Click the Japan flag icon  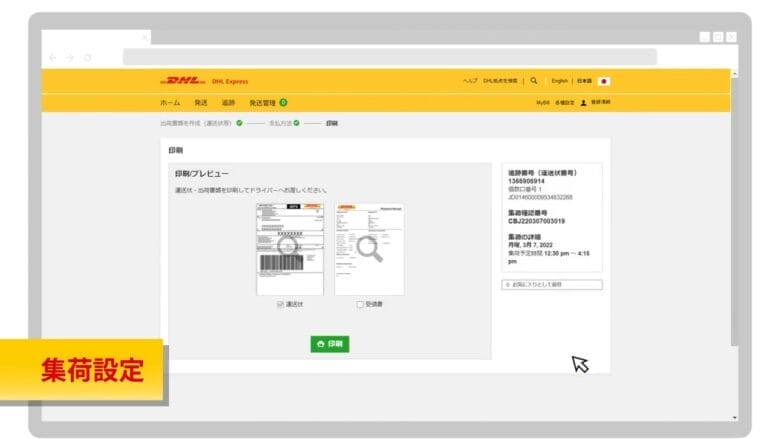604,81
